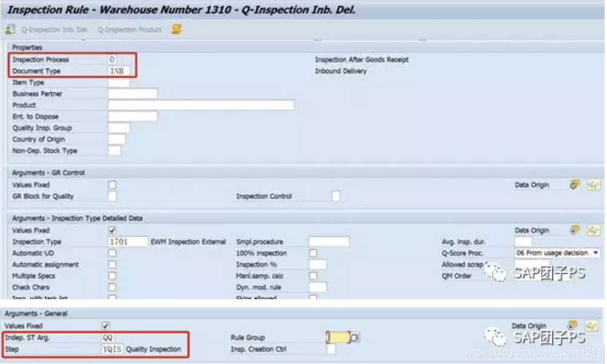607x364 pixels.
Task: Uncheck Values Fixed in Inspection Type Detailed Data
Action: 112,231
